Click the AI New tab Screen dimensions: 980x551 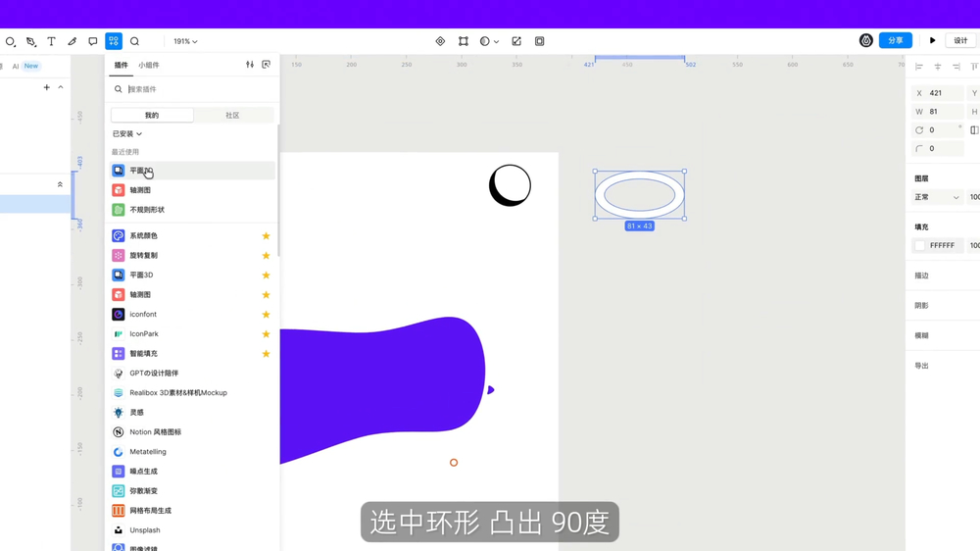[x=25, y=66]
